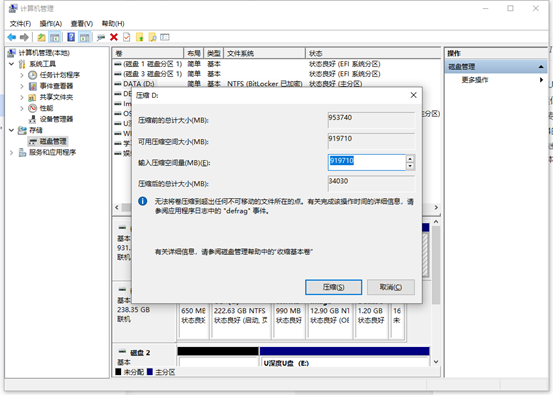Select the 事件查看器 tree icon
This screenshot has width=553, height=395.
point(32,86)
